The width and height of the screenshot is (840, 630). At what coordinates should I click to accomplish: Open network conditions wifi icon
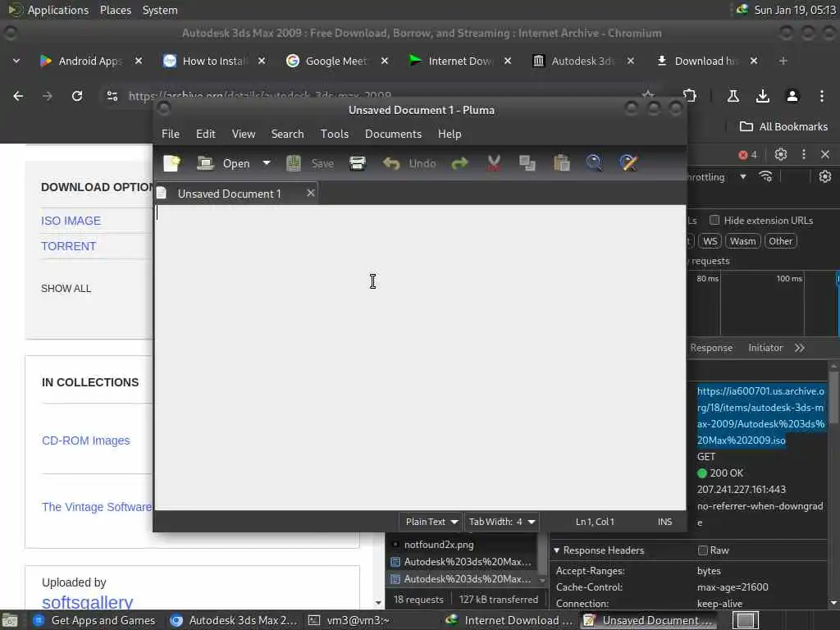tap(766, 177)
